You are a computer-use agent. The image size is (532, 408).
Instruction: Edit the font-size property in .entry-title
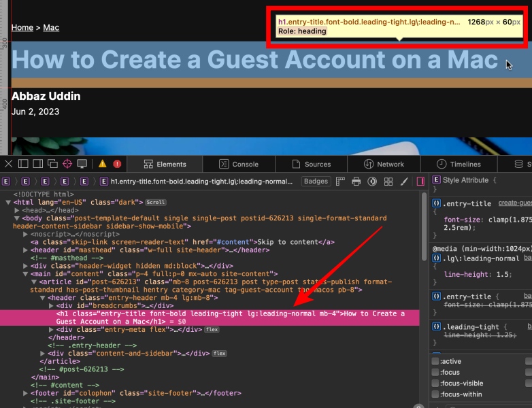point(462,220)
